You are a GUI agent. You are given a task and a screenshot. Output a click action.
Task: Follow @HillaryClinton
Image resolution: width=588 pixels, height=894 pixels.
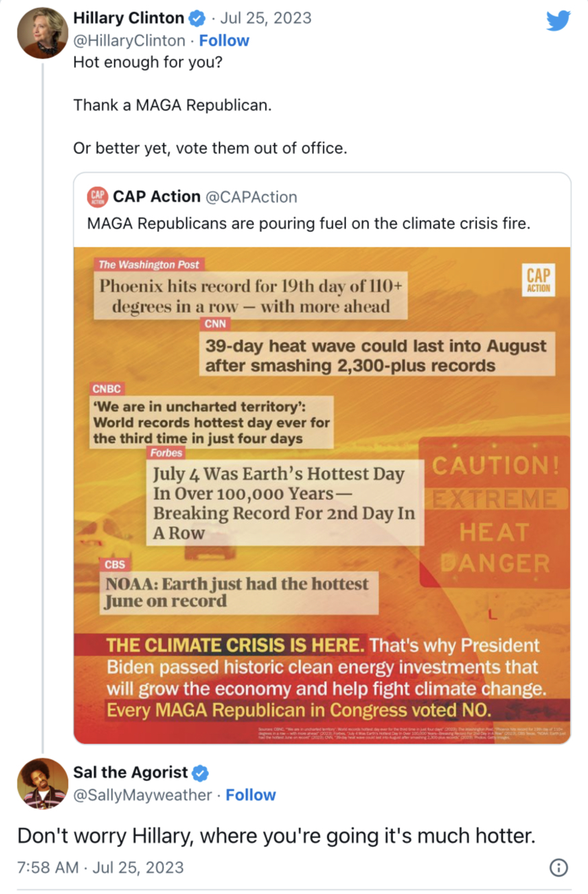[x=224, y=40]
